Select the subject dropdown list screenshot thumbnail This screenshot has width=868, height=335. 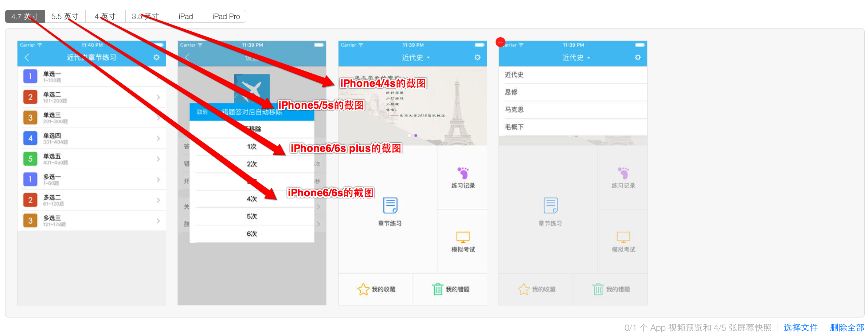(x=573, y=173)
